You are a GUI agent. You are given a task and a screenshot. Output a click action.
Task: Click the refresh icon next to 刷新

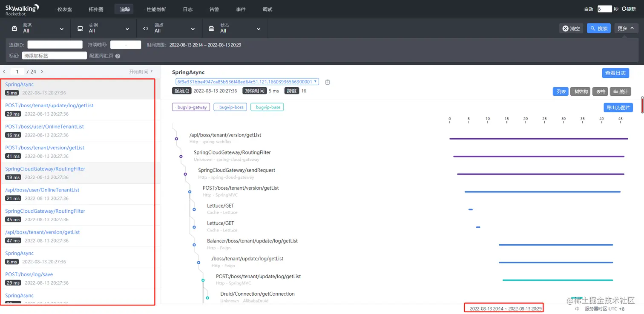click(x=624, y=9)
